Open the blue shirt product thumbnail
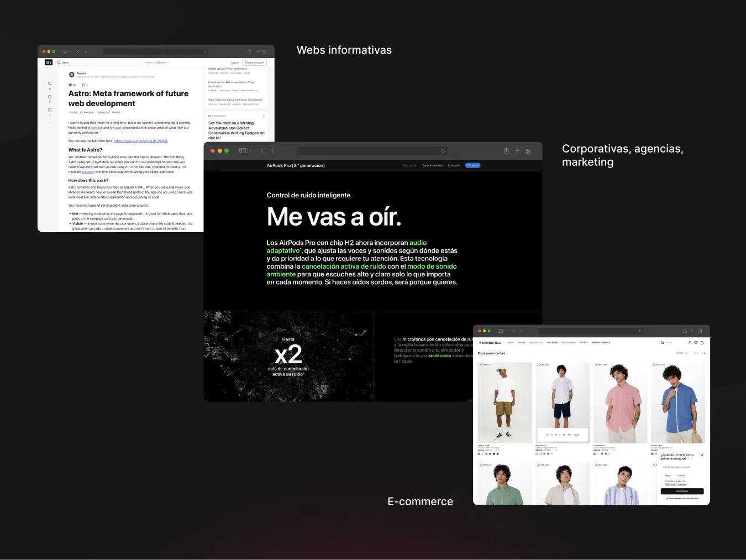 tap(678, 403)
